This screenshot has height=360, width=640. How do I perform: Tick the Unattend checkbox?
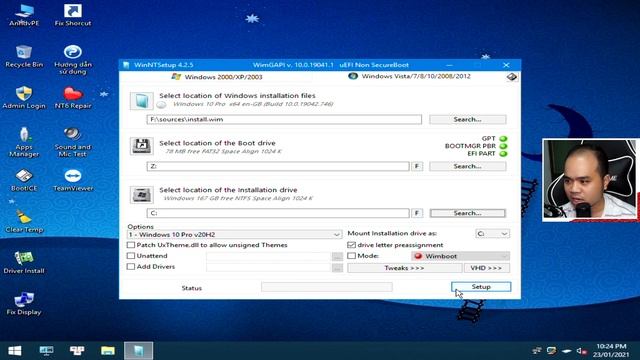[131, 256]
